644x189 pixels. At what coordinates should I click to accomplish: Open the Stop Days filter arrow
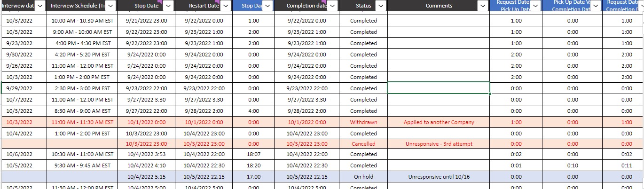pyautogui.click(x=267, y=6)
